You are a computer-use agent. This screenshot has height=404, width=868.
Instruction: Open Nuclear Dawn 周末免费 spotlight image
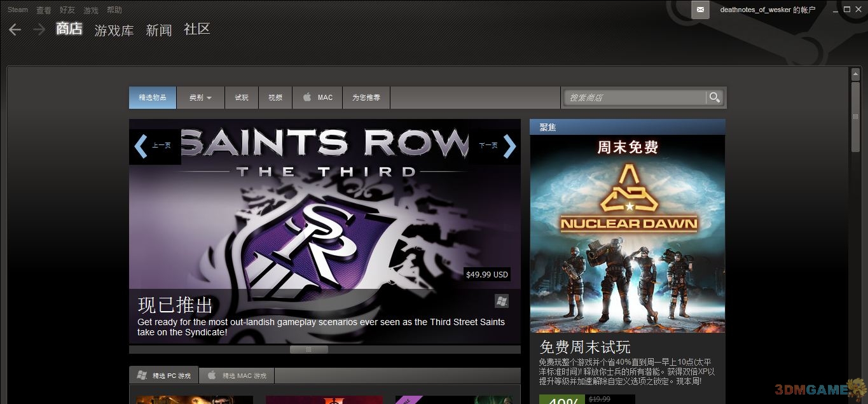click(x=628, y=233)
